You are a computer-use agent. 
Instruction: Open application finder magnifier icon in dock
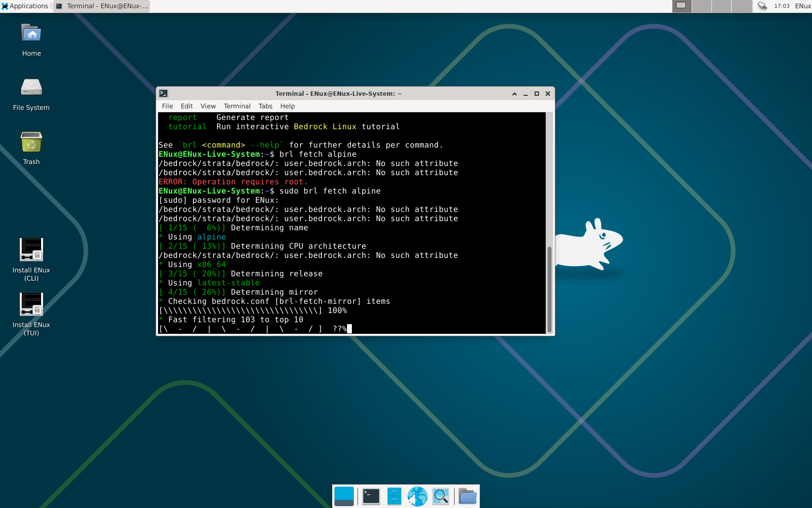441,496
